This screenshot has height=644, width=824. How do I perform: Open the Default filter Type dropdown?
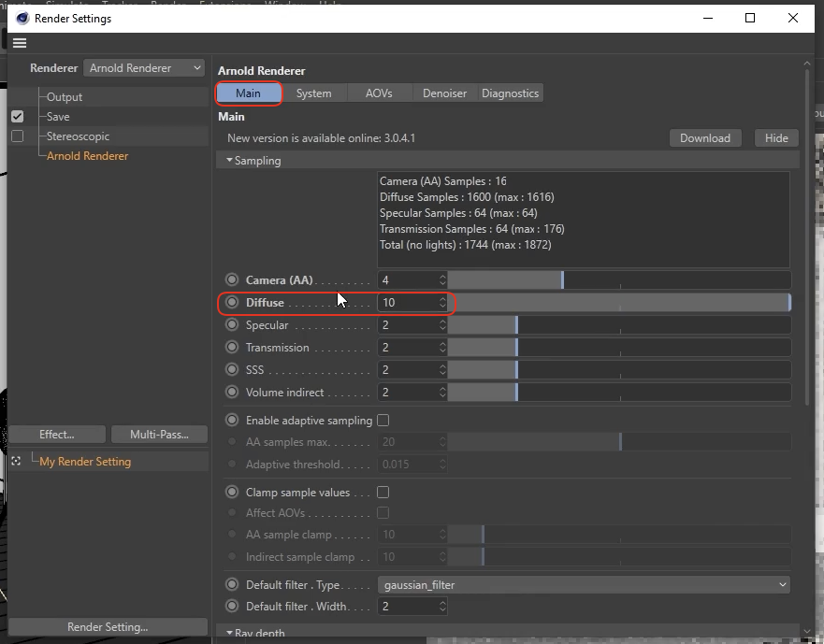coord(584,584)
